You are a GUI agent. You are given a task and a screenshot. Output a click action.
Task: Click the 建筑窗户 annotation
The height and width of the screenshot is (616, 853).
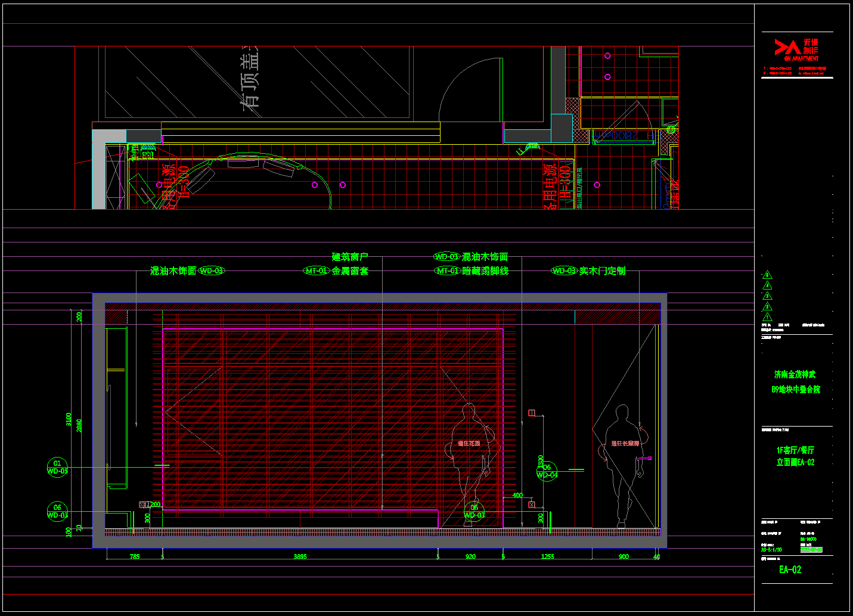click(350, 257)
